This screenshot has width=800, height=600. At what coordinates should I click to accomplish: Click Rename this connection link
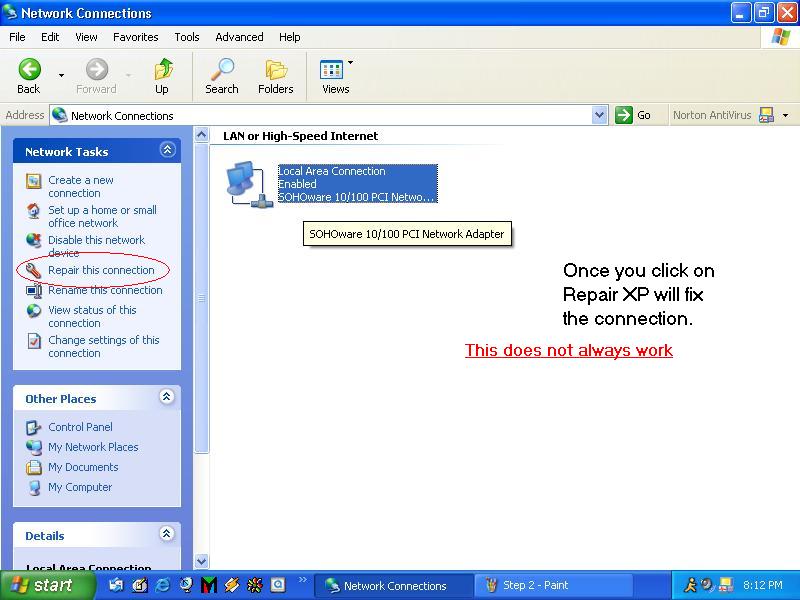(x=105, y=290)
